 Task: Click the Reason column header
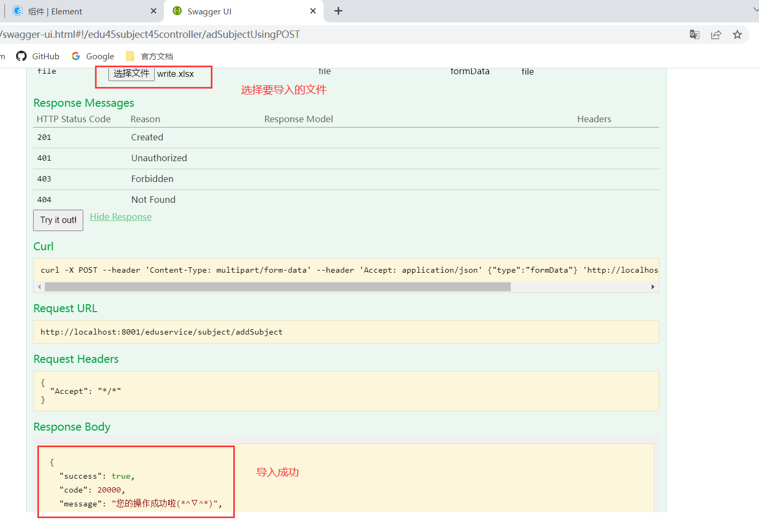145,119
